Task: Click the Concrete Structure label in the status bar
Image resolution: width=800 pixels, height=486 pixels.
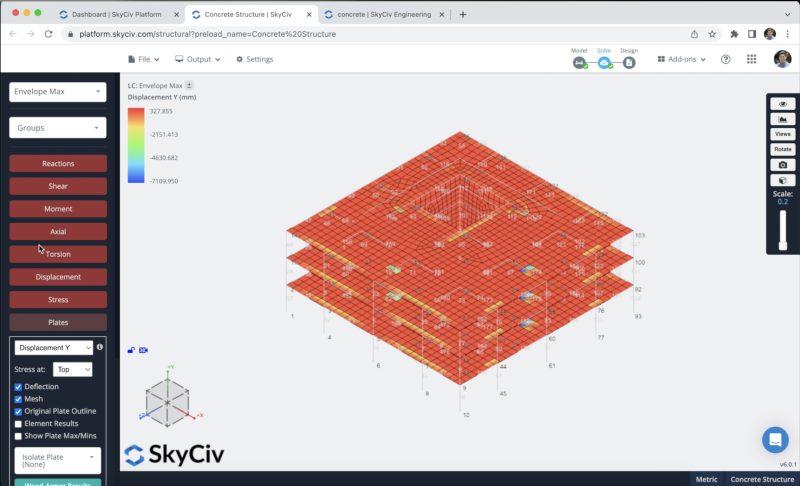Action: pyautogui.click(x=762, y=479)
